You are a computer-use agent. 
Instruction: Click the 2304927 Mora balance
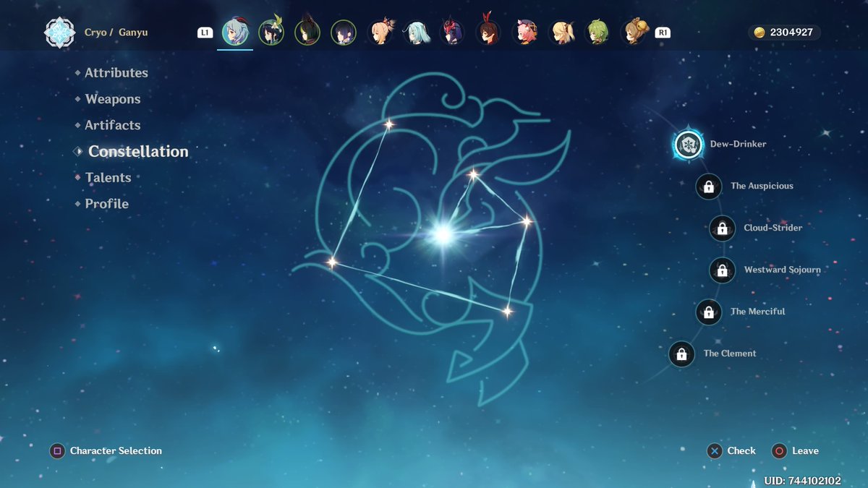click(x=791, y=33)
